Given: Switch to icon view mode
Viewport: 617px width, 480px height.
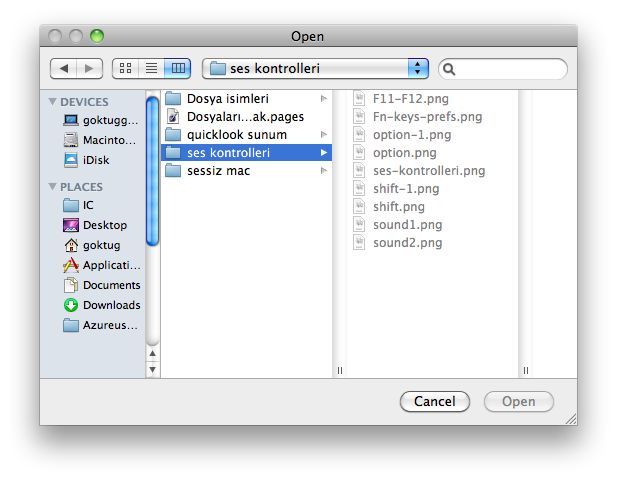Looking at the screenshot, I should pyautogui.click(x=126, y=68).
